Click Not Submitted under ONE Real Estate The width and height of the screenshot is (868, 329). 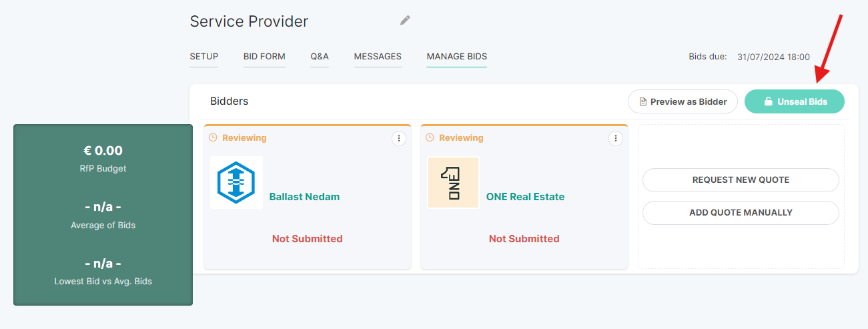click(x=524, y=238)
